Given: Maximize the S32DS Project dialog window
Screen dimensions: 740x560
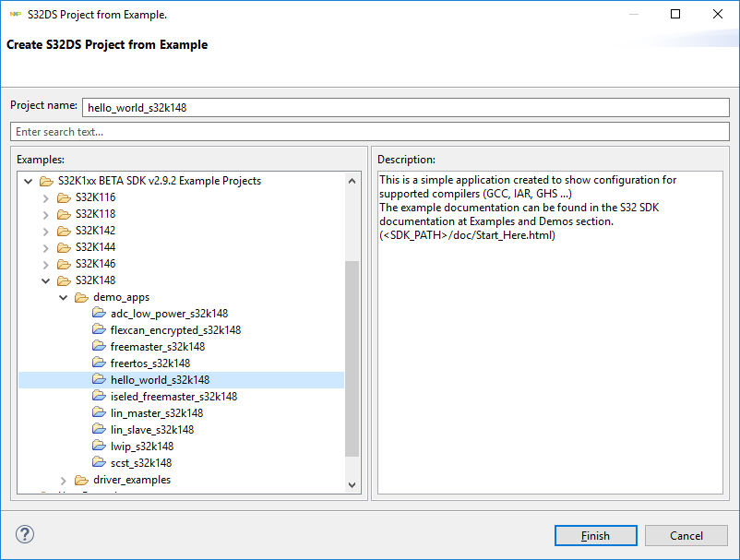Looking at the screenshot, I should [675, 14].
